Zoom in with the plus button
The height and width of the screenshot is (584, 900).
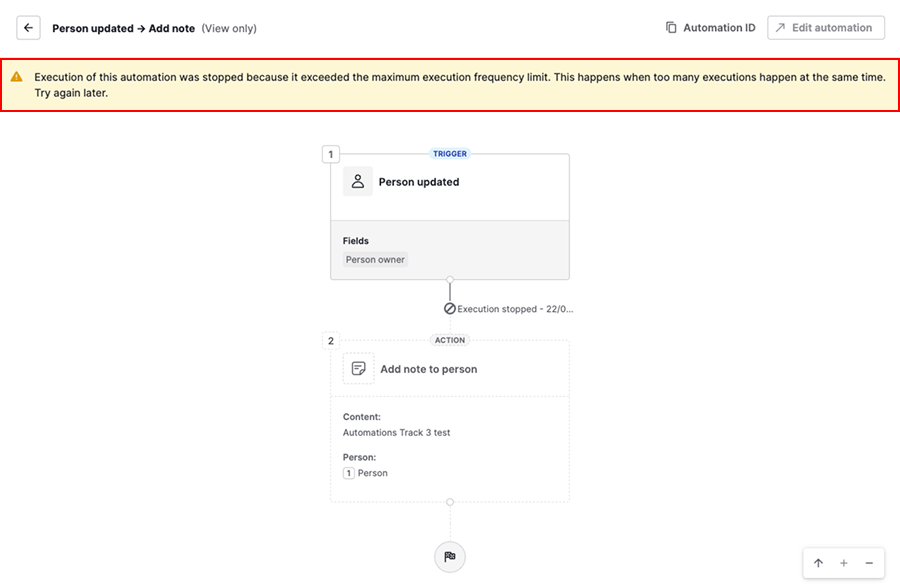[844, 563]
